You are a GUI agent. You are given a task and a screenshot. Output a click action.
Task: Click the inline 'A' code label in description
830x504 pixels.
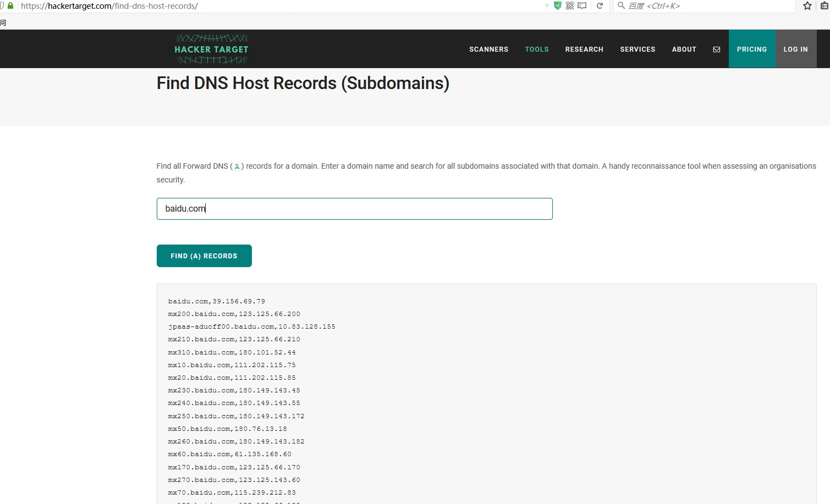[x=237, y=167]
